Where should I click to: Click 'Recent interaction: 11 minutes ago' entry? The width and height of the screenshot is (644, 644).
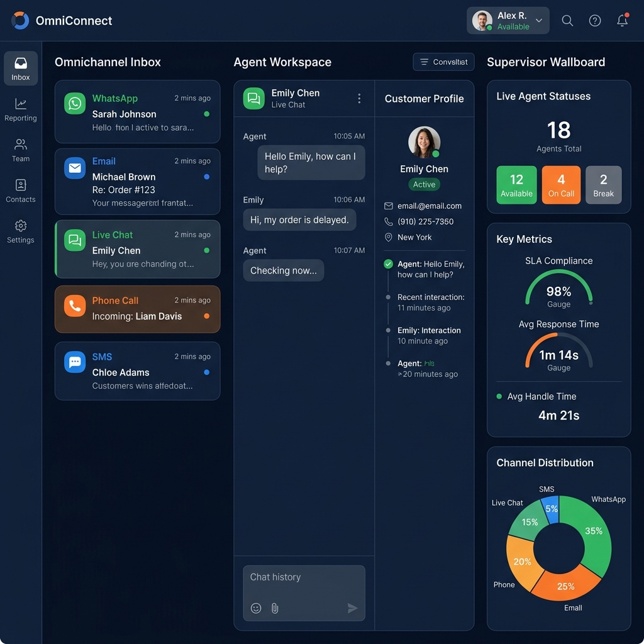click(x=430, y=303)
